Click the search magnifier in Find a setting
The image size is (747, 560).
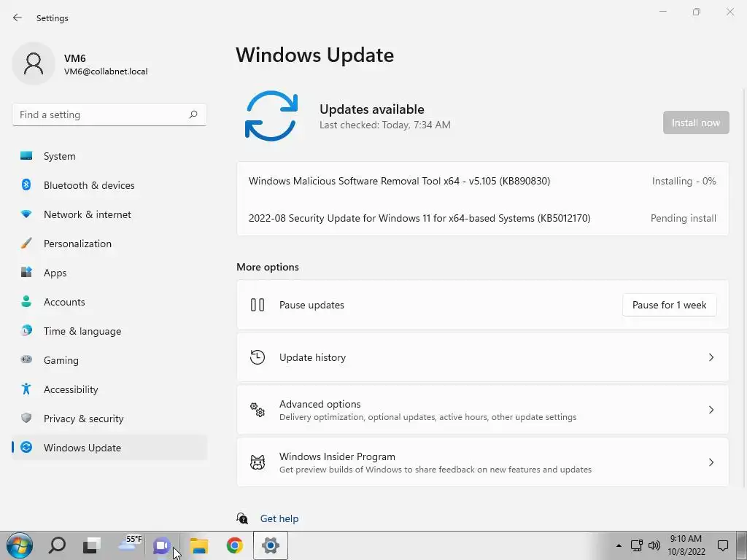[x=193, y=114]
